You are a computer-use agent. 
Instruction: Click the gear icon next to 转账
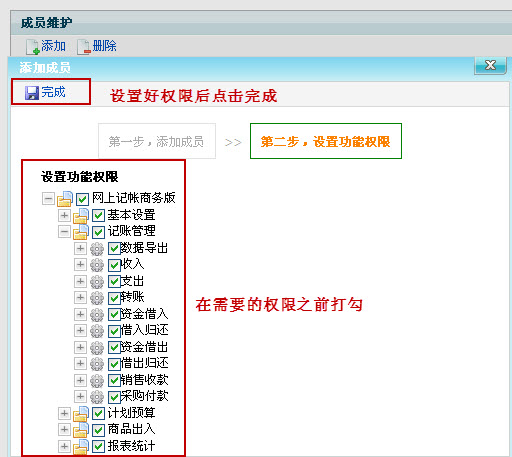[97, 298]
